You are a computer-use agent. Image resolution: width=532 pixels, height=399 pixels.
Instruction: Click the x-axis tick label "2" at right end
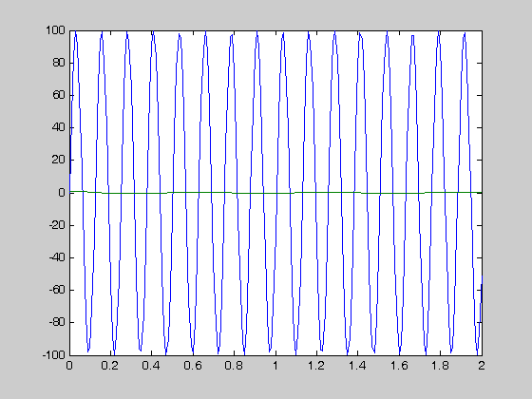click(482, 366)
